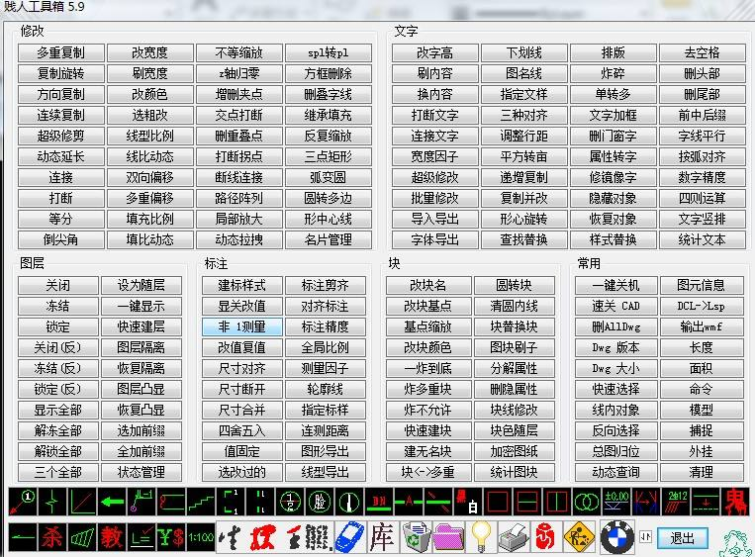The height and width of the screenshot is (557, 756).
Task: Click the section mark 1-1 bracket icon
Action: click(231, 502)
